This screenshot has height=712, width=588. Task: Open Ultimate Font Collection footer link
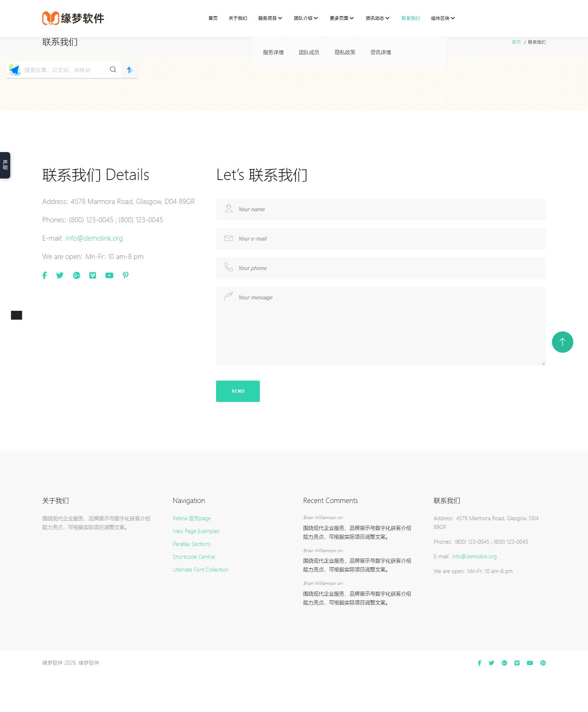[x=200, y=569]
